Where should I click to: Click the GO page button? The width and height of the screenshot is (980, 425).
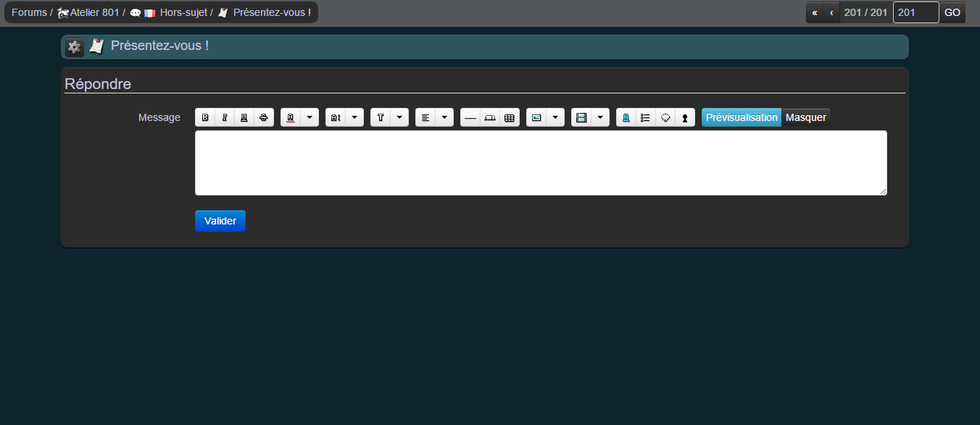tap(952, 12)
